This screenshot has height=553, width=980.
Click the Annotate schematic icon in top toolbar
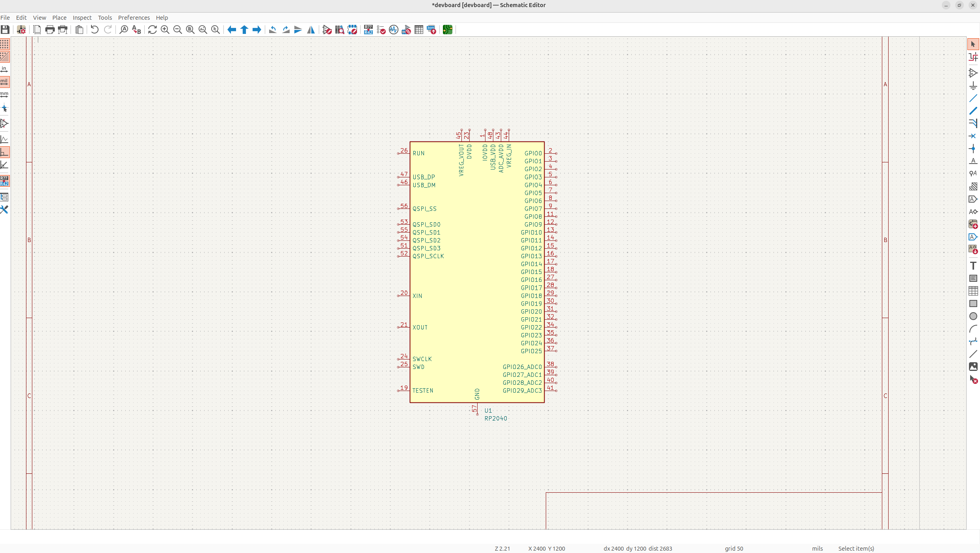pyautogui.click(x=368, y=30)
